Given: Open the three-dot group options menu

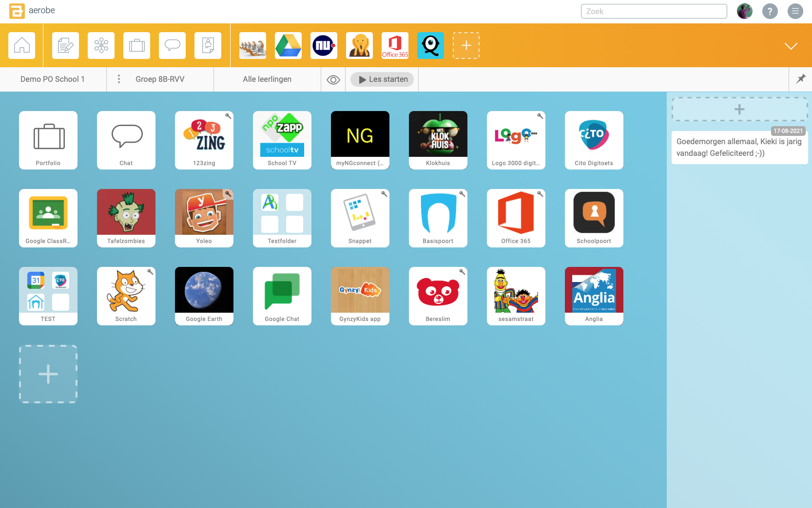Looking at the screenshot, I should tap(119, 79).
